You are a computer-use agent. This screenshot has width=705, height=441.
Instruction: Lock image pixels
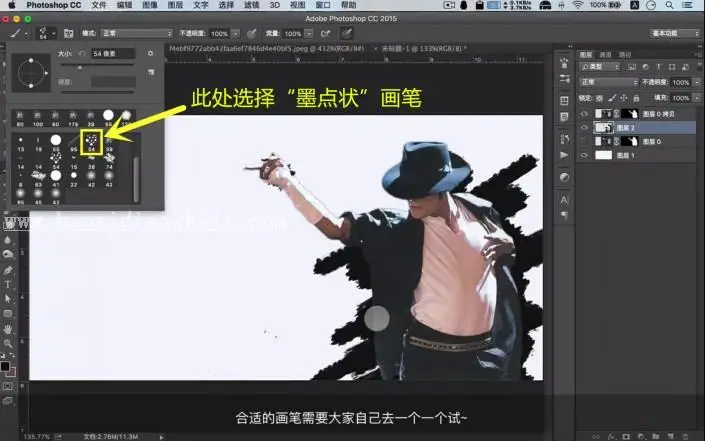(x=611, y=98)
